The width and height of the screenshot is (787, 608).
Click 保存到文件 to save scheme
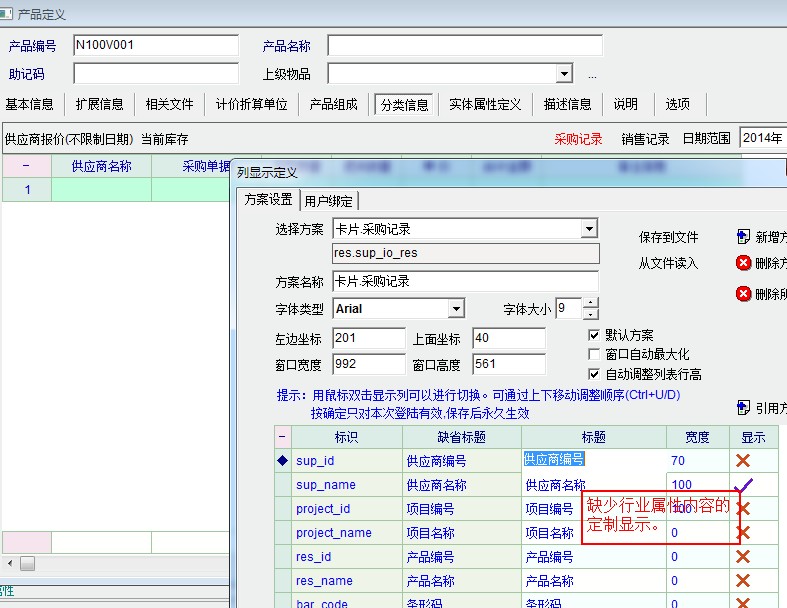tap(668, 238)
